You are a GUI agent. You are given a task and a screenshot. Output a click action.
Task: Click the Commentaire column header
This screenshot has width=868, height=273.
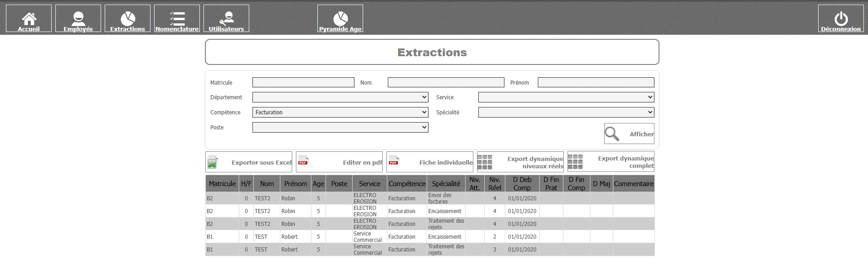634,183
